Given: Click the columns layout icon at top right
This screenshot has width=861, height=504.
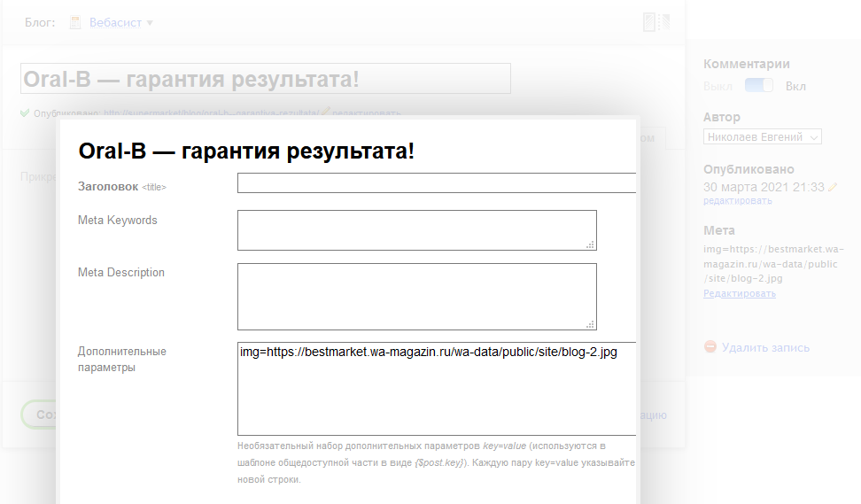Looking at the screenshot, I should [x=656, y=22].
